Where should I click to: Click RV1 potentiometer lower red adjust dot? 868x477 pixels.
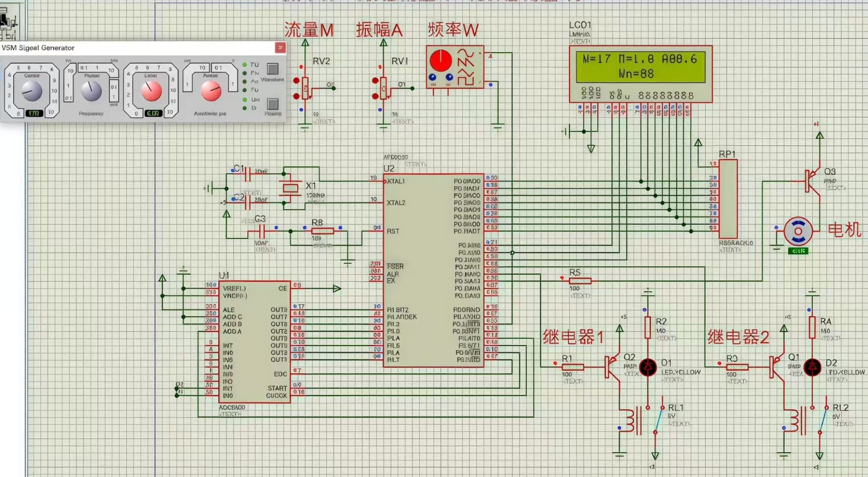[375, 96]
